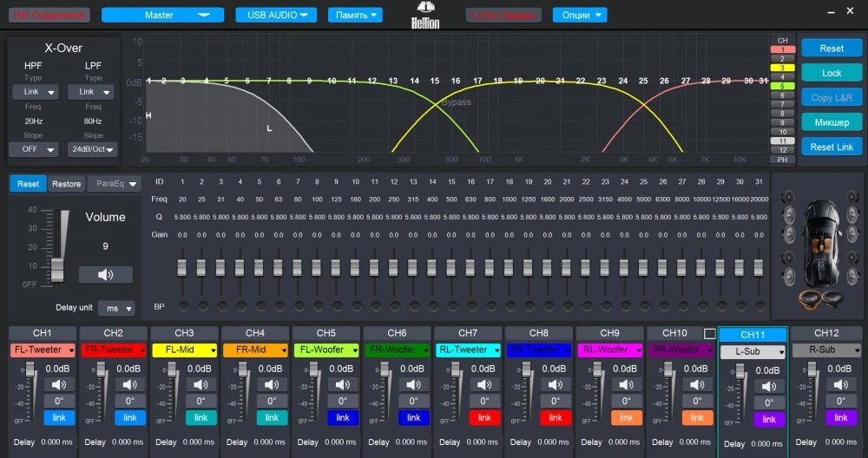
Task: Mute CH2 FR-Tweeter speaker icon
Action: 130,384
